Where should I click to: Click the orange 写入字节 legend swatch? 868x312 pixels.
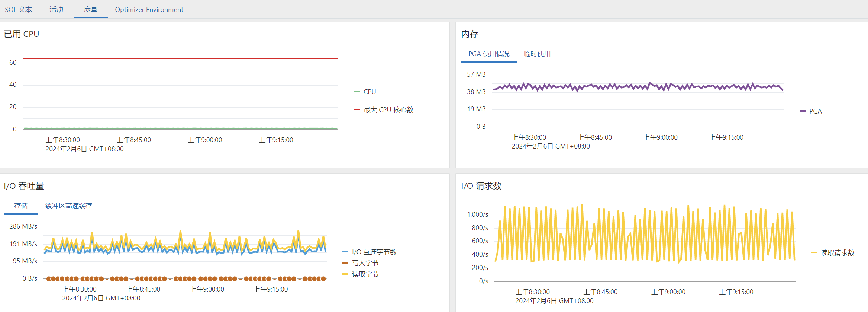click(345, 263)
